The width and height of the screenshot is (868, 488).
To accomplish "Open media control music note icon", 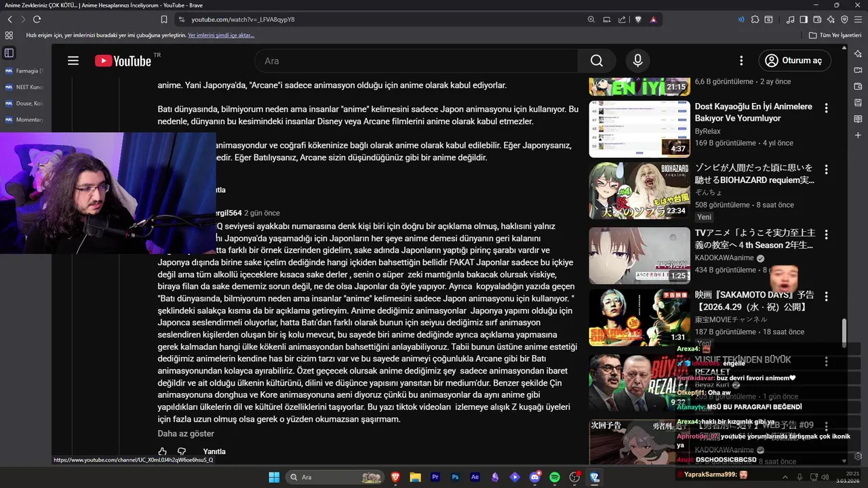I will (x=790, y=20).
